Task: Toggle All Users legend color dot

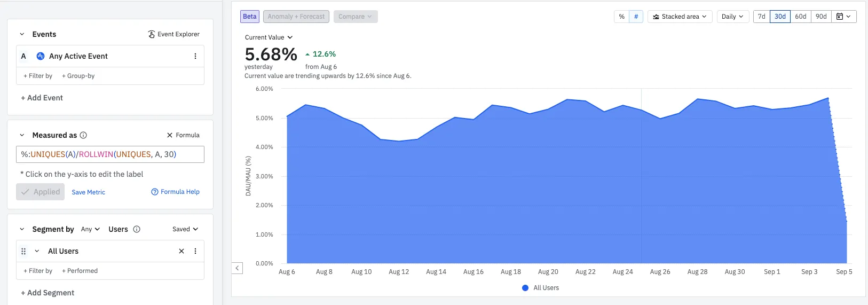Action: pos(525,288)
